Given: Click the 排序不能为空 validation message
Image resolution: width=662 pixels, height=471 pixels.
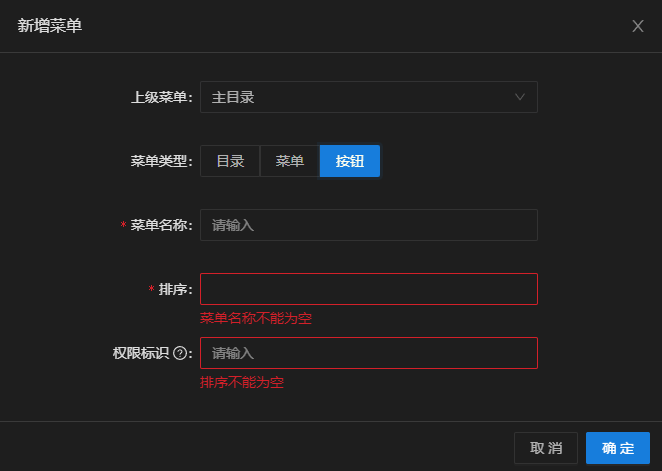Looking at the screenshot, I should tap(242, 382).
